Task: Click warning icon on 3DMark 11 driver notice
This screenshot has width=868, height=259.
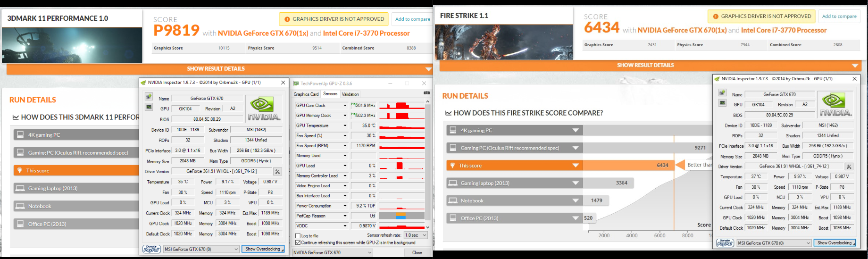Action: 287,19
